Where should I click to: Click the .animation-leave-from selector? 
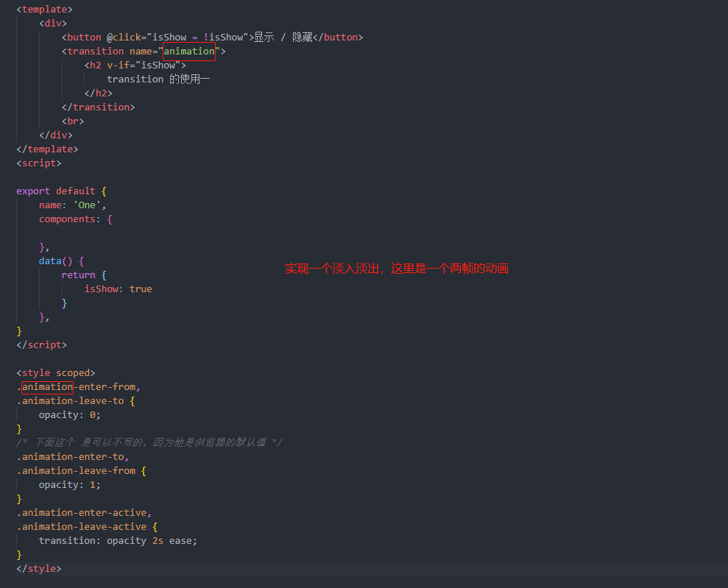[x=76, y=471]
